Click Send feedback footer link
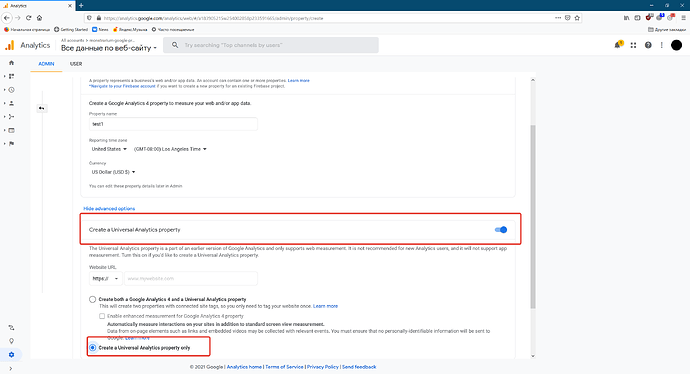 (x=359, y=367)
